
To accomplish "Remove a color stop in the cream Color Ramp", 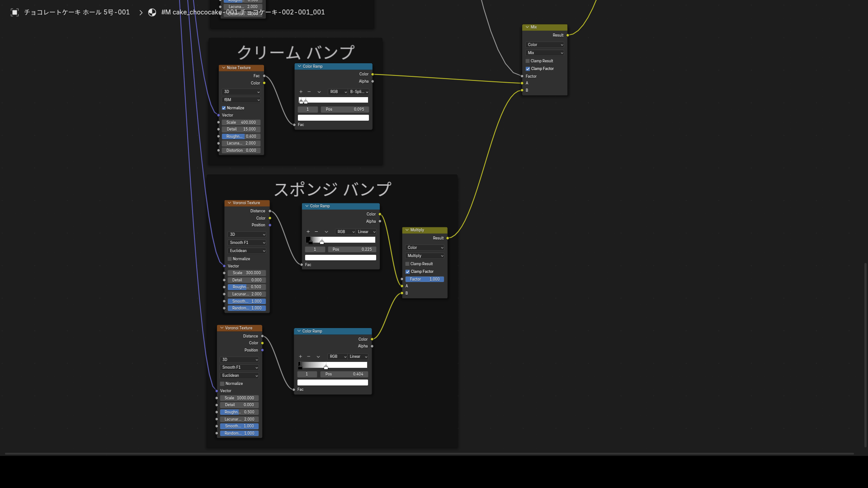I will [x=309, y=92].
